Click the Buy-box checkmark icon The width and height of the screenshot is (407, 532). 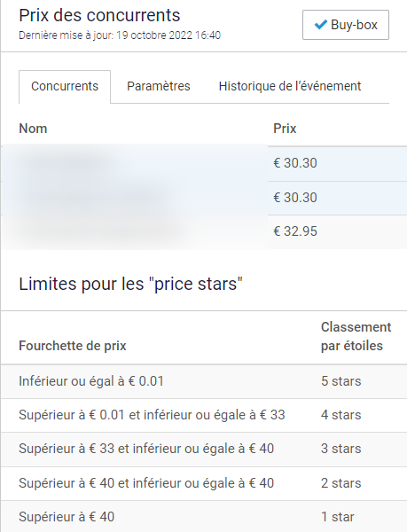pos(320,25)
